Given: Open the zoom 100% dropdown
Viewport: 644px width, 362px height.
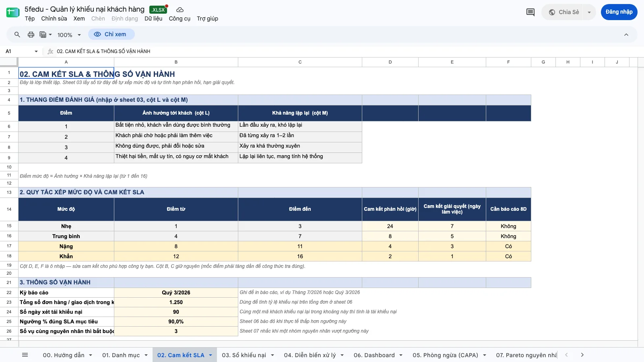Looking at the screenshot, I should [69, 35].
